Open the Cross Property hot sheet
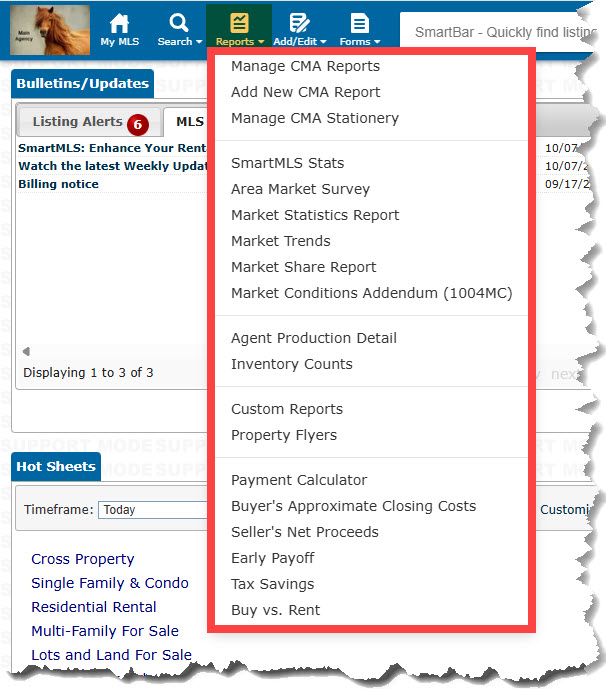This screenshot has height=689, width=606. (x=83, y=559)
